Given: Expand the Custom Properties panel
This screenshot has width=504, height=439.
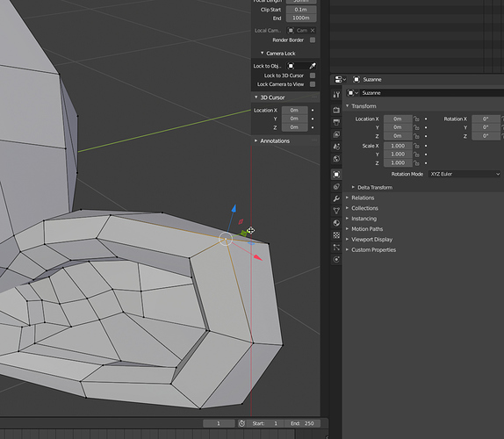Looking at the screenshot, I should [x=371, y=249].
